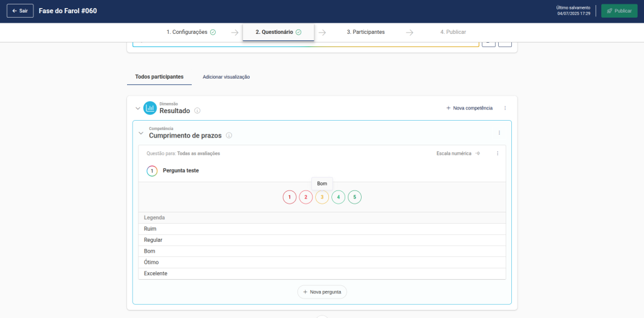Open Cumprimento de prazos competency options menu
The width and height of the screenshot is (644, 318).
click(x=499, y=133)
